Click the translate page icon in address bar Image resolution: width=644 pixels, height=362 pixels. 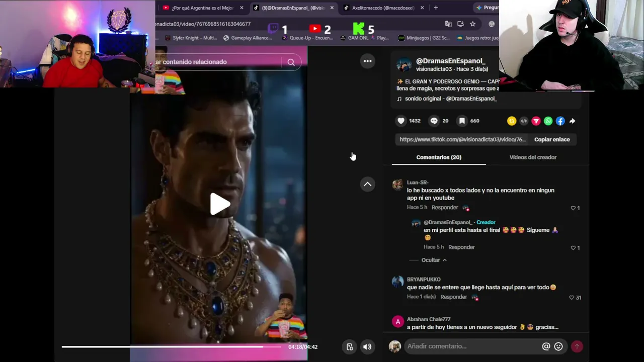[448, 24]
